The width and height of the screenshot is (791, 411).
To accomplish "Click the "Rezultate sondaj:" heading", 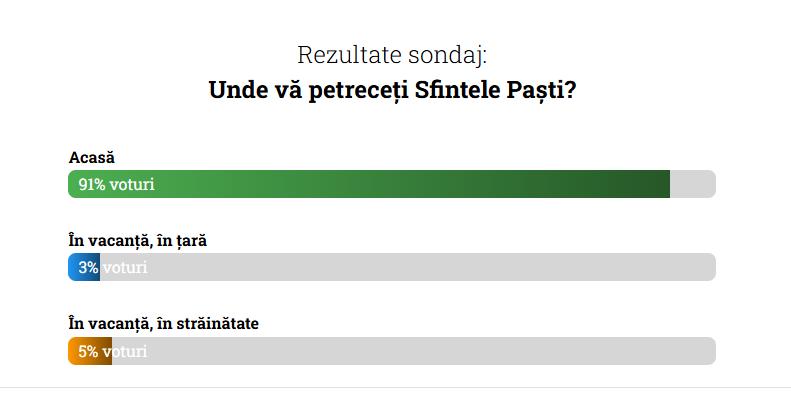I will point(392,54).
